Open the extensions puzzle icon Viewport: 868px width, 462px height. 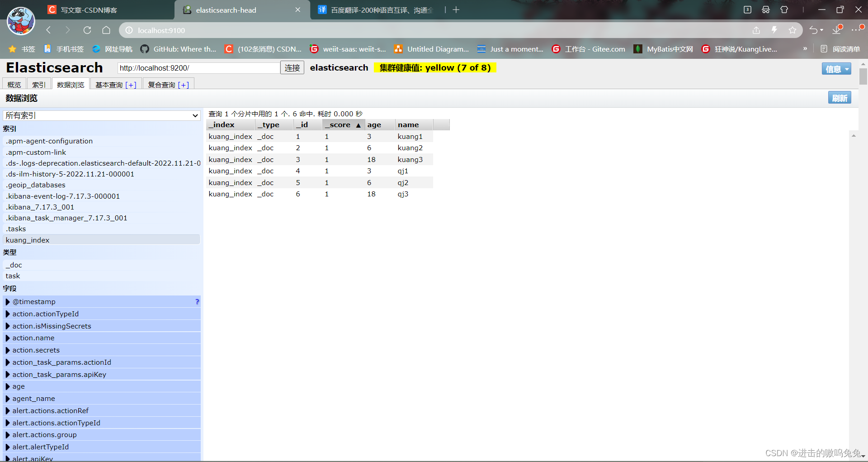(x=784, y=10)
